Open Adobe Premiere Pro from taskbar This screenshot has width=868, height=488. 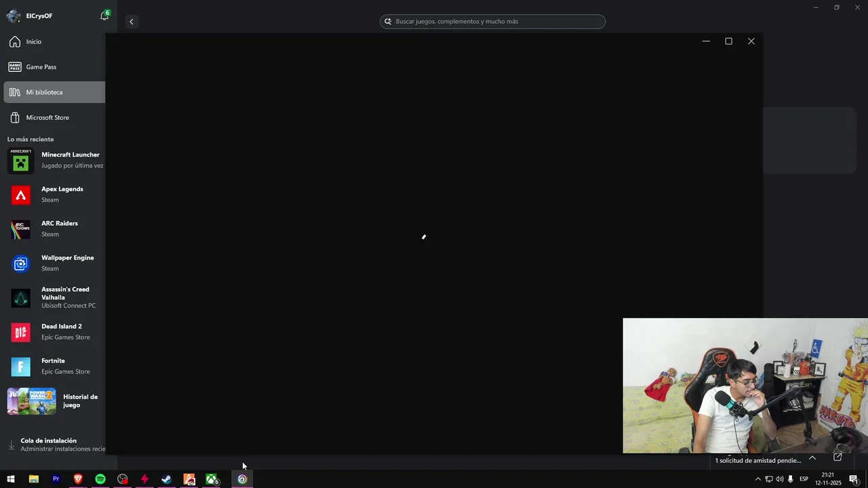pos(56,479)
